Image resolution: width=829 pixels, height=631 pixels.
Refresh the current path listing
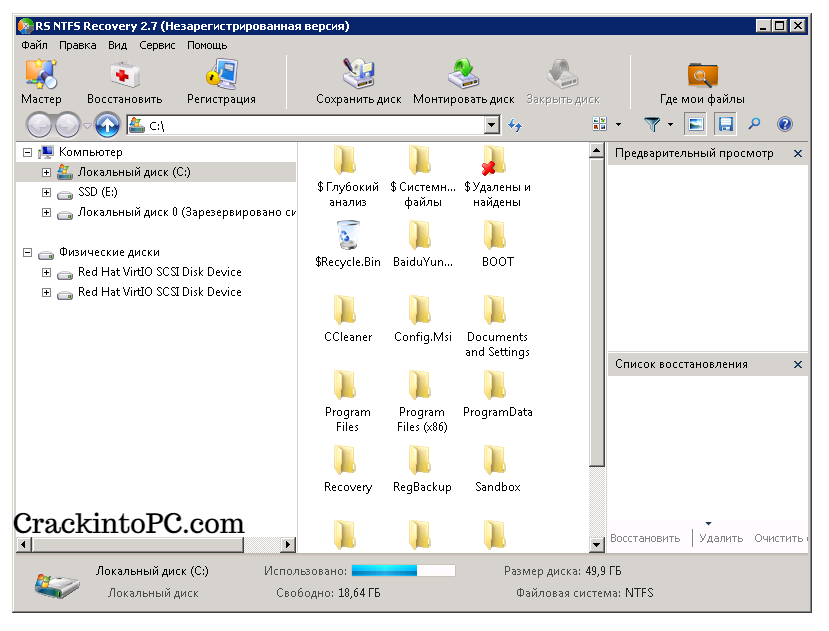point(515,125)
